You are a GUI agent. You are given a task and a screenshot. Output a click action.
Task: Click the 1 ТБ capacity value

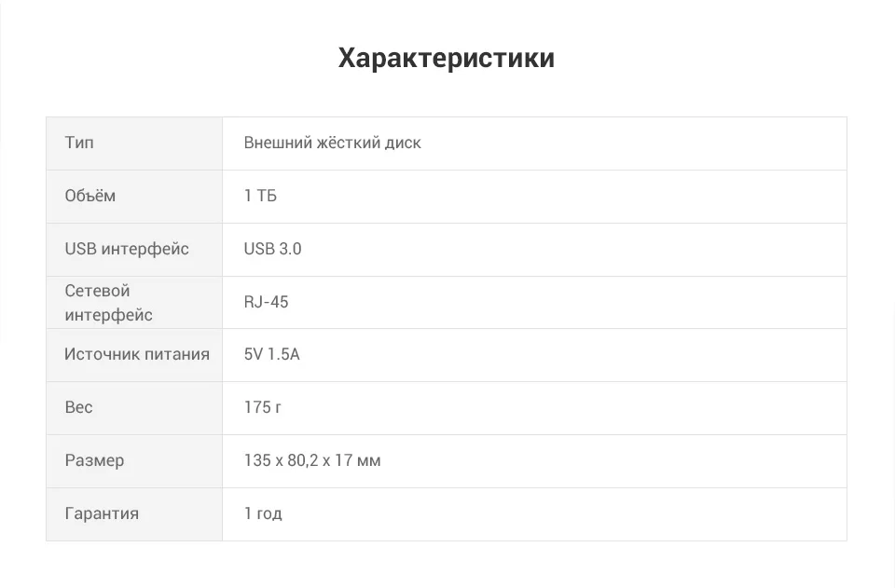click(x=260, y=196)
